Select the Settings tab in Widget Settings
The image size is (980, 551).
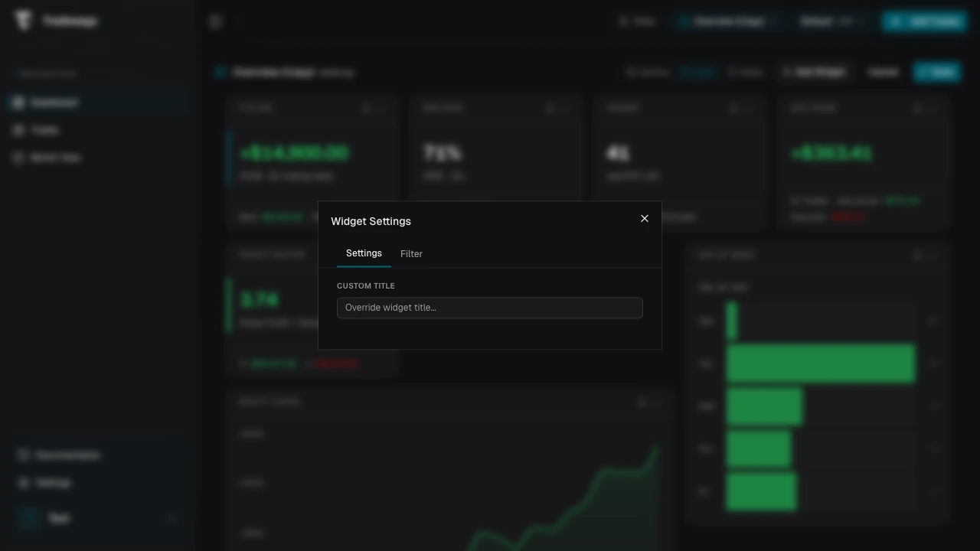[x=364, y=253]
